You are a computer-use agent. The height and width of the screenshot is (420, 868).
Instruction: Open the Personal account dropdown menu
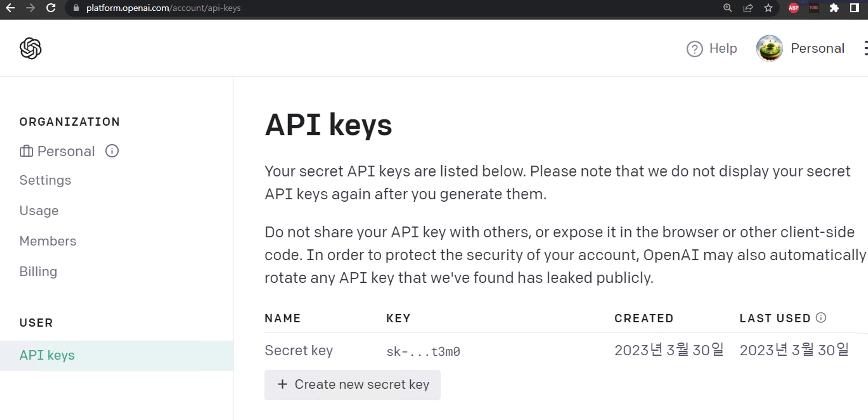click(817, 48)
